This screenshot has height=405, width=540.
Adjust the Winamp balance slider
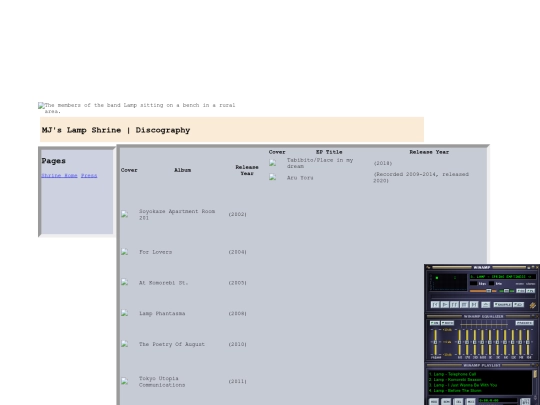(x=507, y=291)
